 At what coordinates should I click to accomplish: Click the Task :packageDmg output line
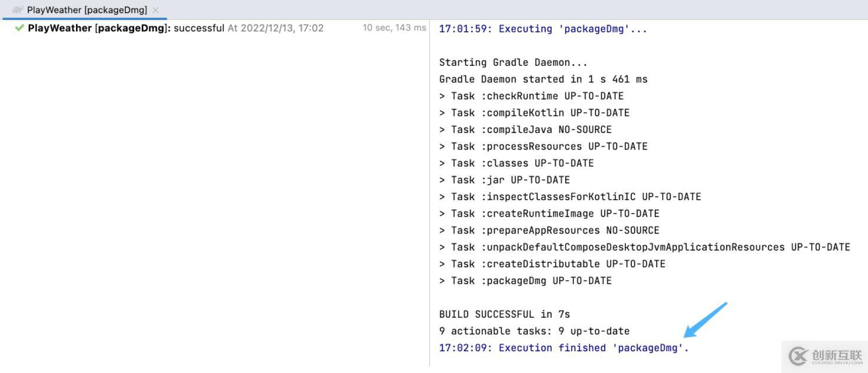tap(525, 281)
